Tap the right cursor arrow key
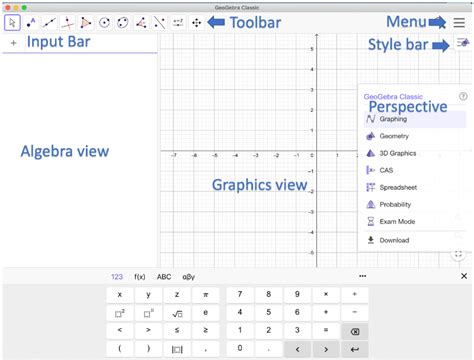 click(x=326, y=349)
